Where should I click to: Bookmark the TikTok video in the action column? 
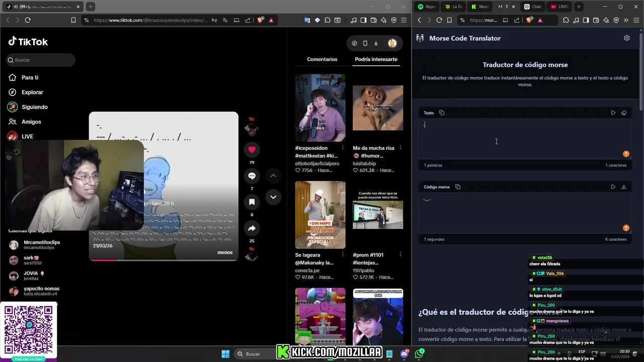(252, 202)
